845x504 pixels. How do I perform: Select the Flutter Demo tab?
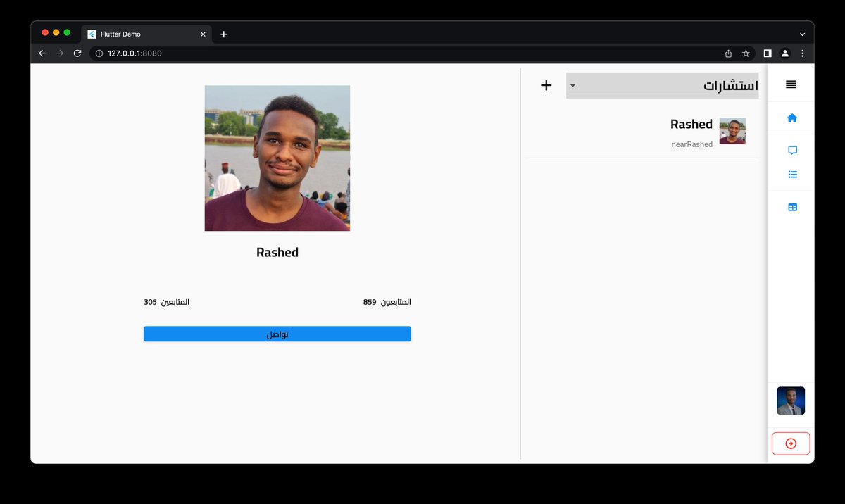pos(146,34)
